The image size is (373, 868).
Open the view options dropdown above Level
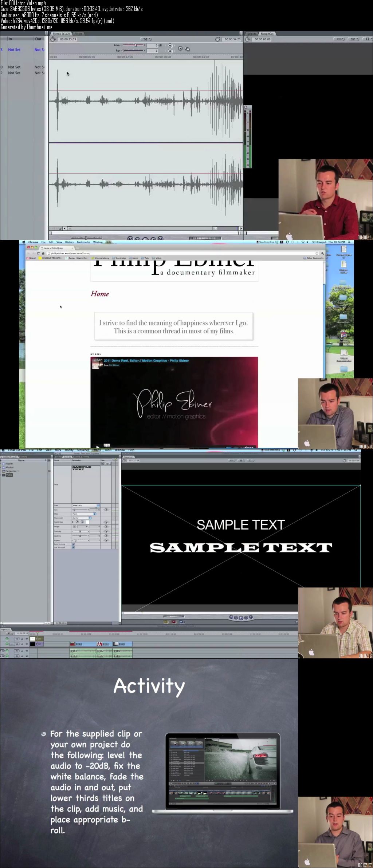(145, 39)
